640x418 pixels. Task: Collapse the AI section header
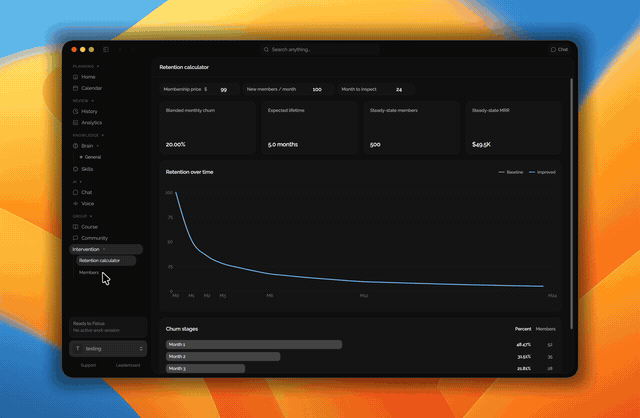point(77,182)
